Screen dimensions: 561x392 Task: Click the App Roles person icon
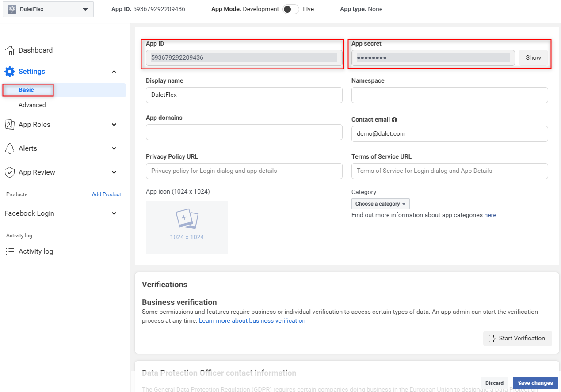[9, 125]
